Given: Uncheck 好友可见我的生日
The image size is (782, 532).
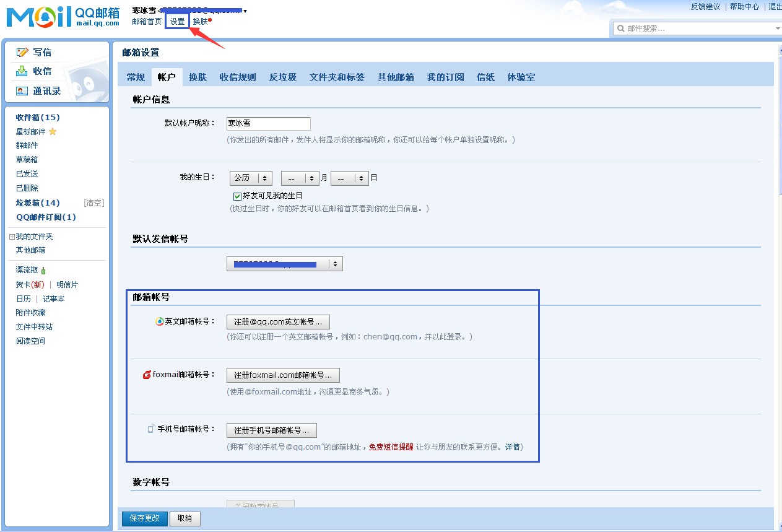Looking at the screenshot, I should (237, 196).
